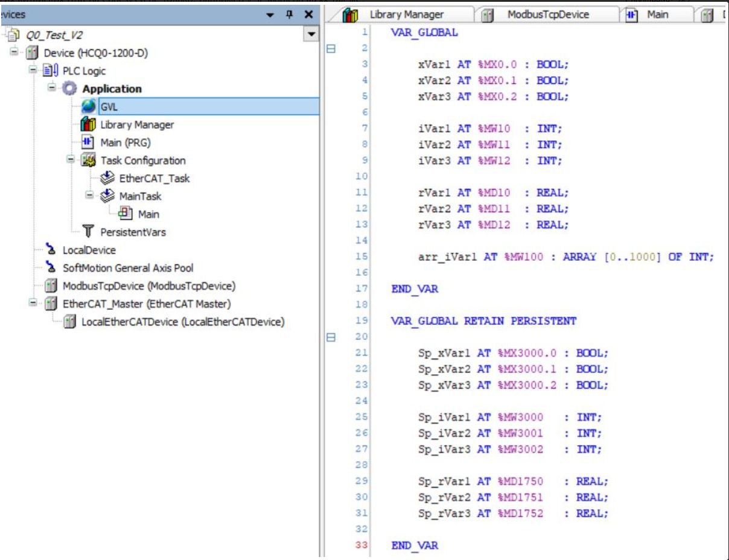Click variable name xVar3 on line 5
Image resolution: width=729 pixels, height=560 pixels.
435,97
